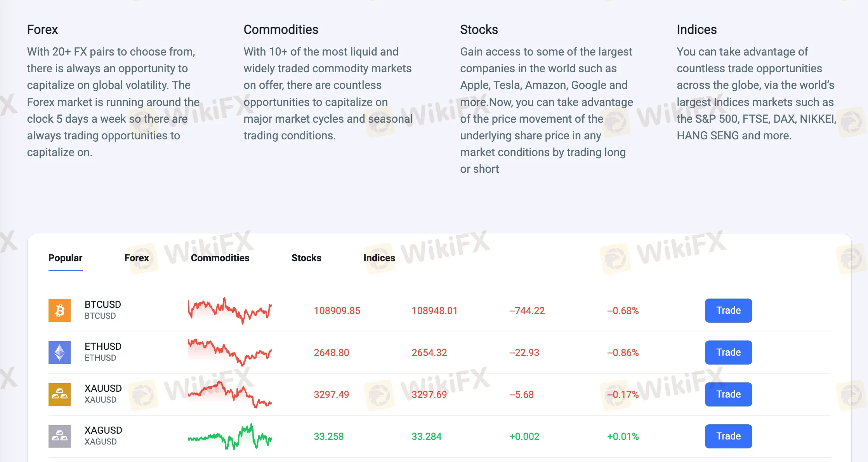This screenshot has width=868, height=462.
Task: Click the BTCUSD change value -0.68%
Action: 622,310
